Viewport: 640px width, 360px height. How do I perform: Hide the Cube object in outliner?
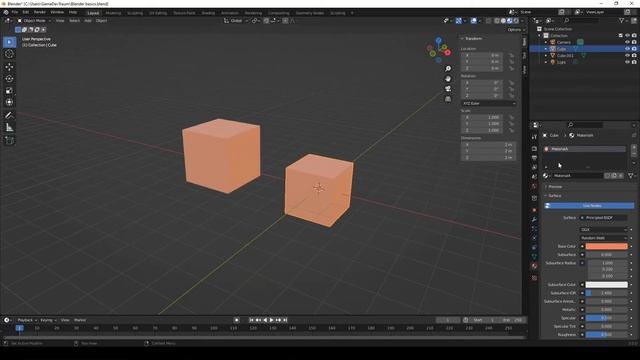pyautogui.click(x=627, y=49)
